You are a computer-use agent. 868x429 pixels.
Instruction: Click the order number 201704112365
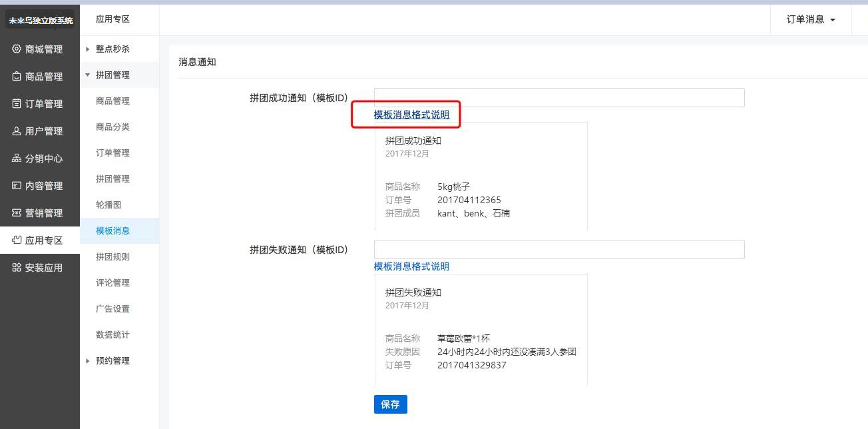click(x=469, y=200)
